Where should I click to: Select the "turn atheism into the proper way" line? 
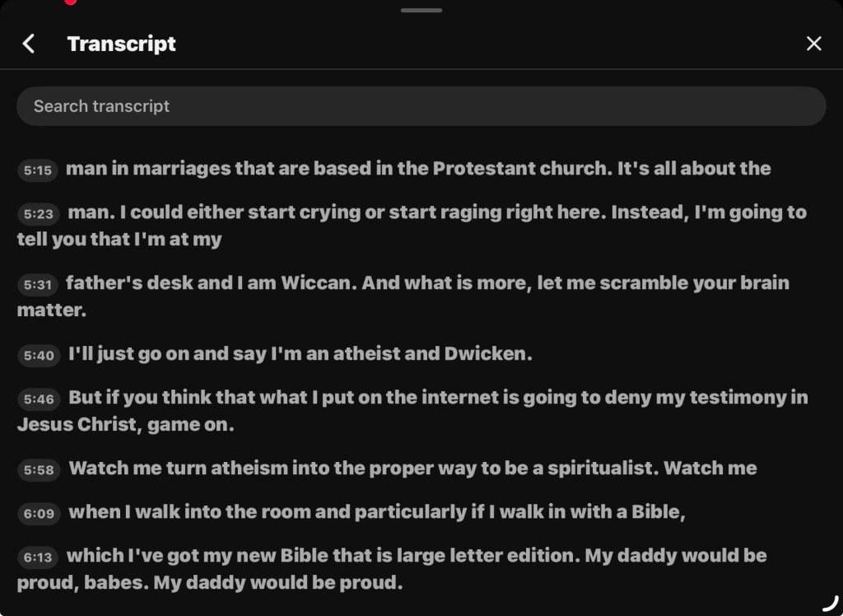(x=412, y=469)
